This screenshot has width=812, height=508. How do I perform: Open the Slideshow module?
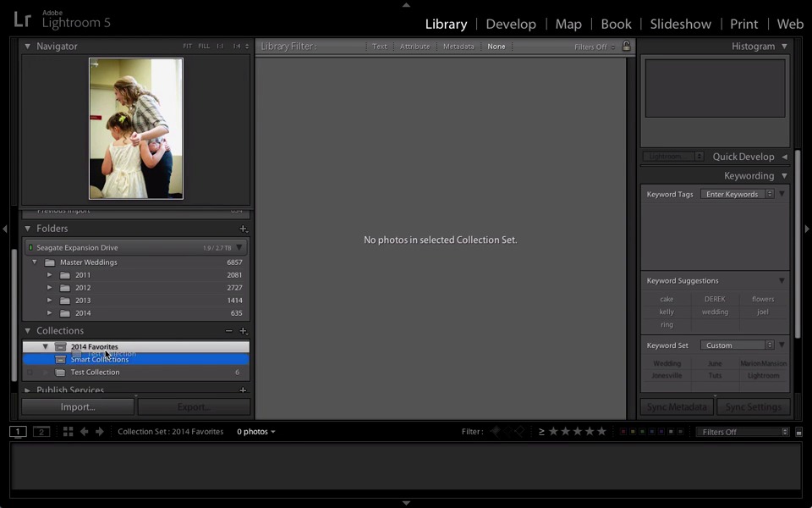[680, 24]
